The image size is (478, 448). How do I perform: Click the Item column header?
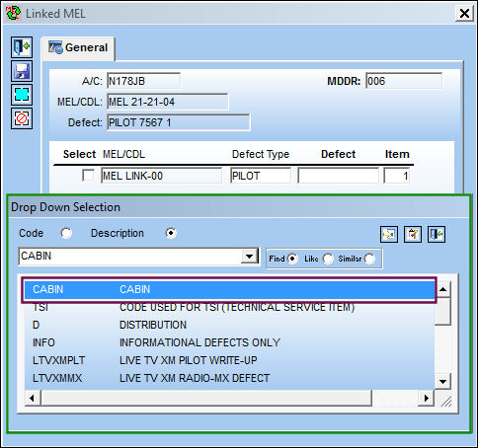(397, 154)
